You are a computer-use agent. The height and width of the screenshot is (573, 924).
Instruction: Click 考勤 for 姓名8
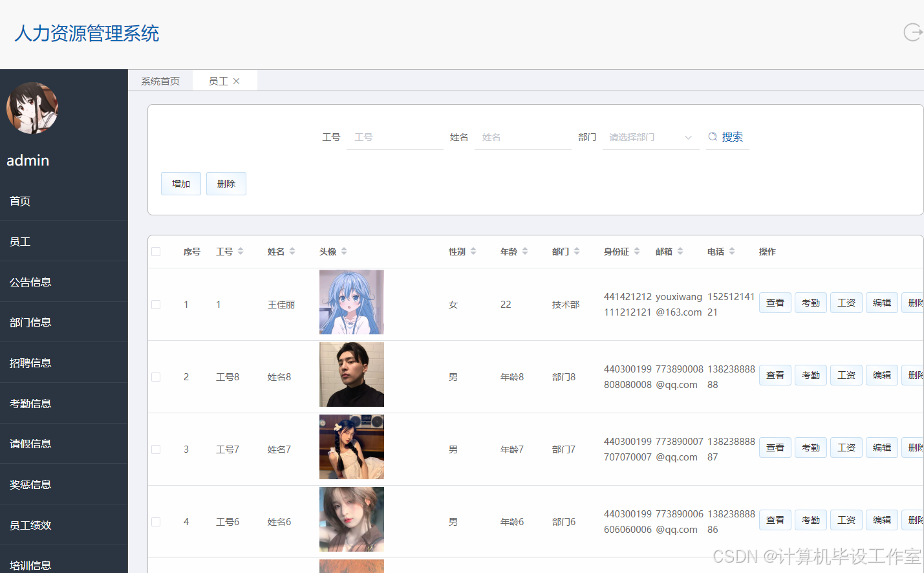coord(811,375)
